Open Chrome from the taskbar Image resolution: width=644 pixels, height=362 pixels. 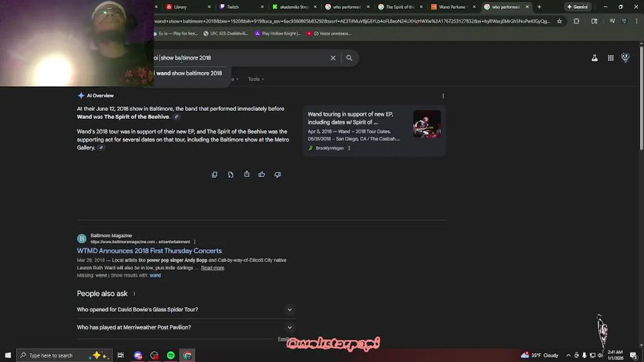pyautogui.click(x=188, y=355)
